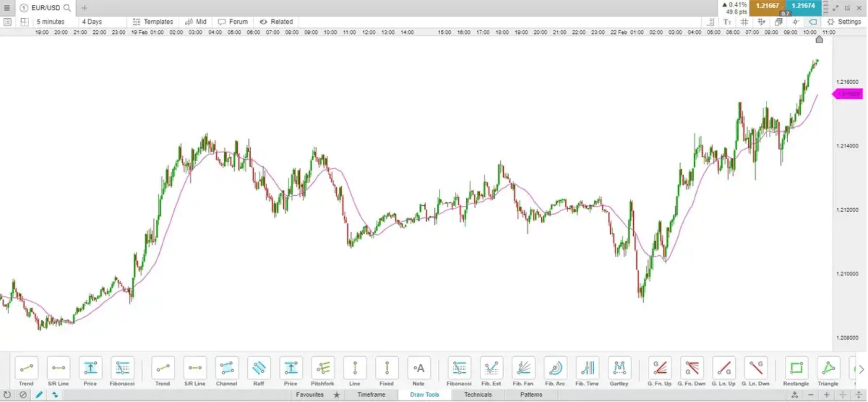Click the magenta price marker on axis
Viewport: 868px width, 402px height.
(848, 94)
